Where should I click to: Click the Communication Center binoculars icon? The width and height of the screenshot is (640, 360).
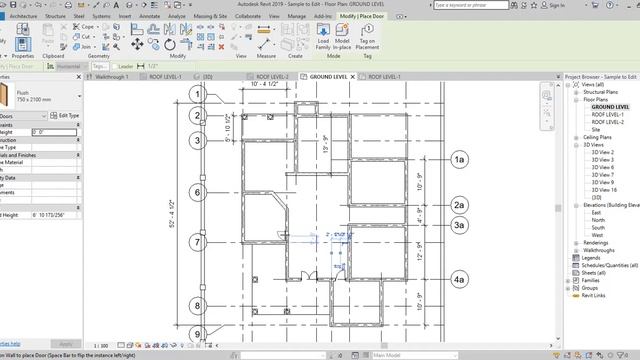pyautogui.click(x=514, y=5)
